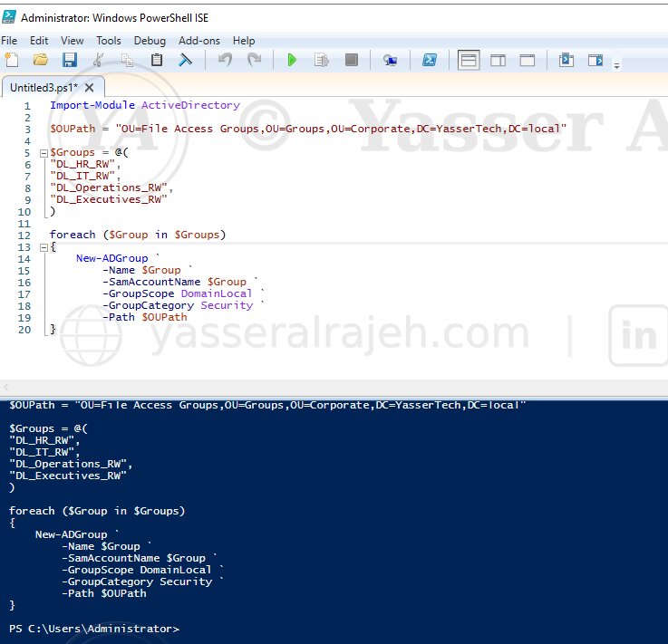
Task: Select the Untitled3.ps1 tab
Action: tap(44, 87)
